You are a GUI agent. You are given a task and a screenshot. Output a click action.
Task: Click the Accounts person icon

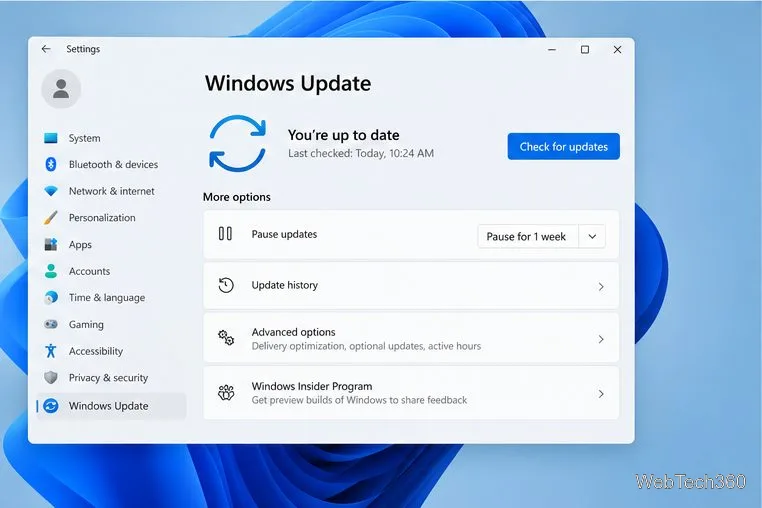click(51, 271)
